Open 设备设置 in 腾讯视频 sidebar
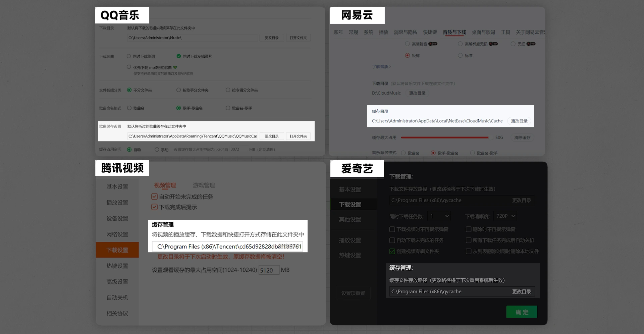This screenshot has height=334, width=644. [117, 218]
